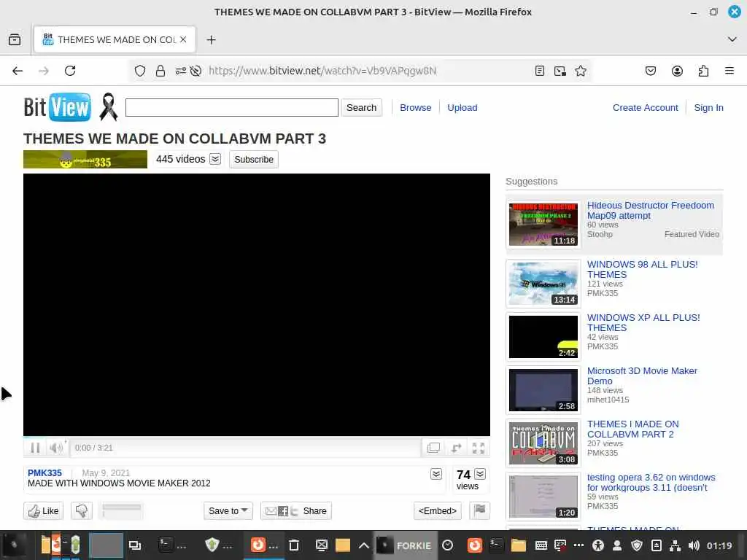Viewport: 747px width, 560px height.
Task: Open the PMK335 uploader link
Action: click(44, 472)
